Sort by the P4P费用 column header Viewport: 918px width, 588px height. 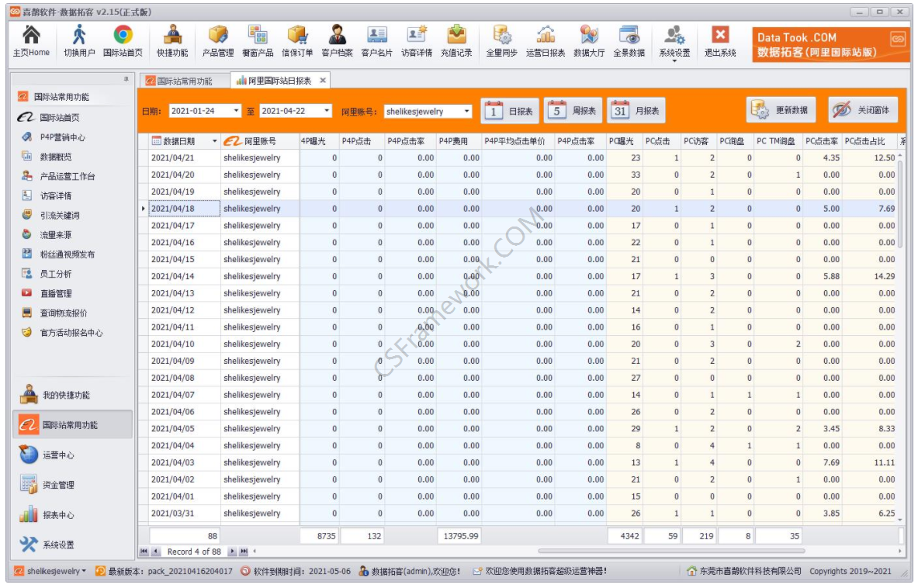[458, 141]
